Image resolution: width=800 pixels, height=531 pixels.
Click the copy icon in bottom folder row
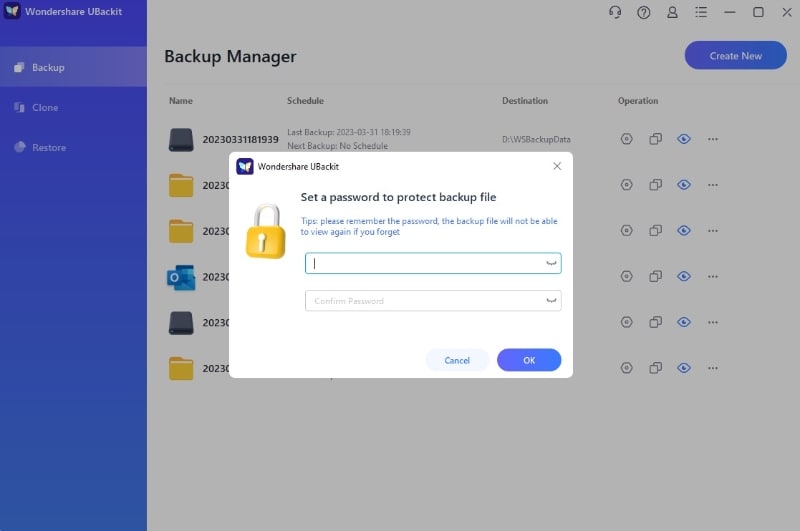point(656,368)
